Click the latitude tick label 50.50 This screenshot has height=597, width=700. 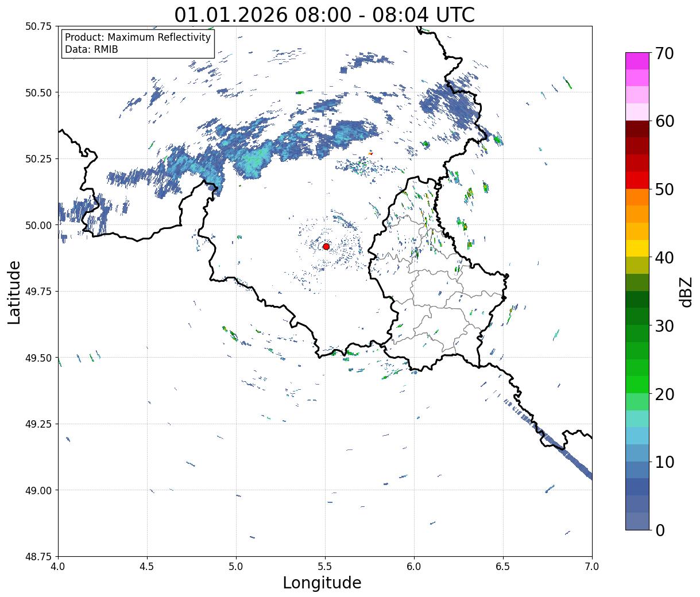[x=38, y=92]
